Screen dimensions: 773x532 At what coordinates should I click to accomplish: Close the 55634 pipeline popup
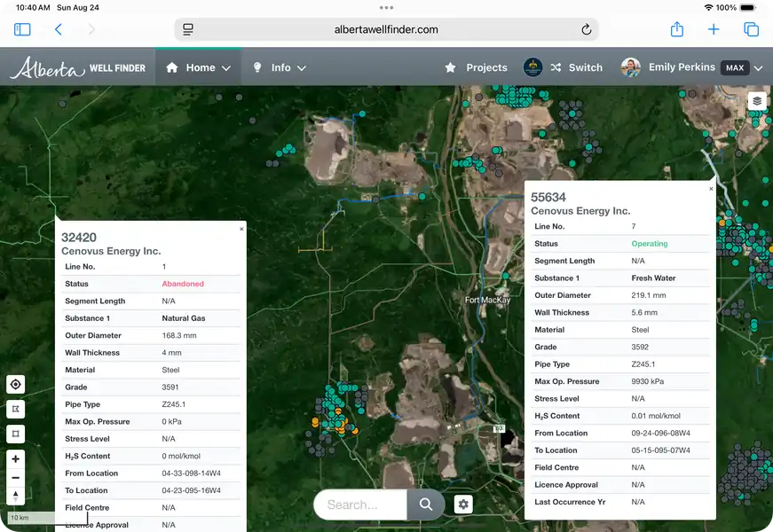point(711,189)
